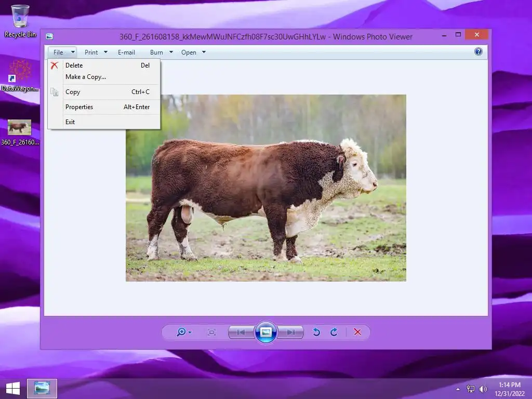Go to the next photo
532x399 pixels.
point(291,332)
